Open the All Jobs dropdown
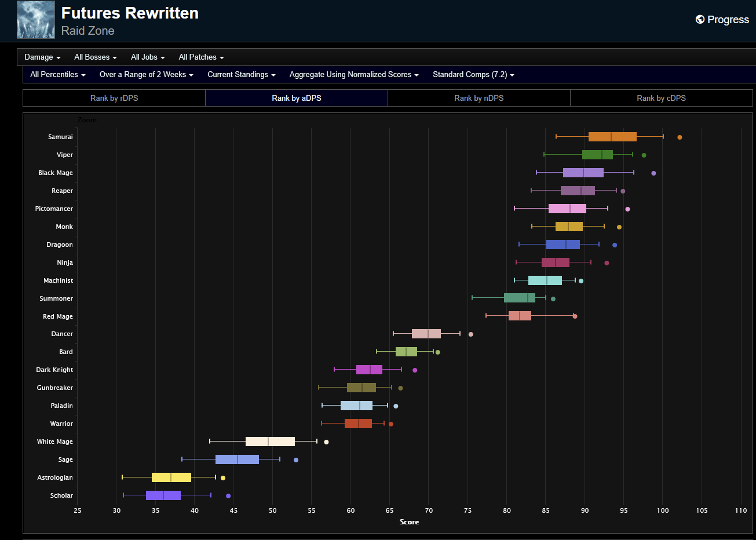Image resolution: width=756 pixels, height=540 pixels. point(148,57)
